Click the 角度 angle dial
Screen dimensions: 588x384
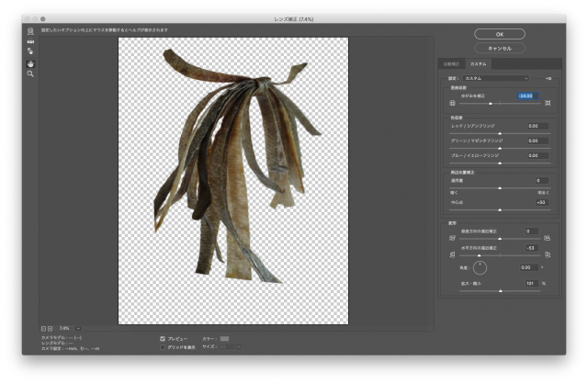479,267
